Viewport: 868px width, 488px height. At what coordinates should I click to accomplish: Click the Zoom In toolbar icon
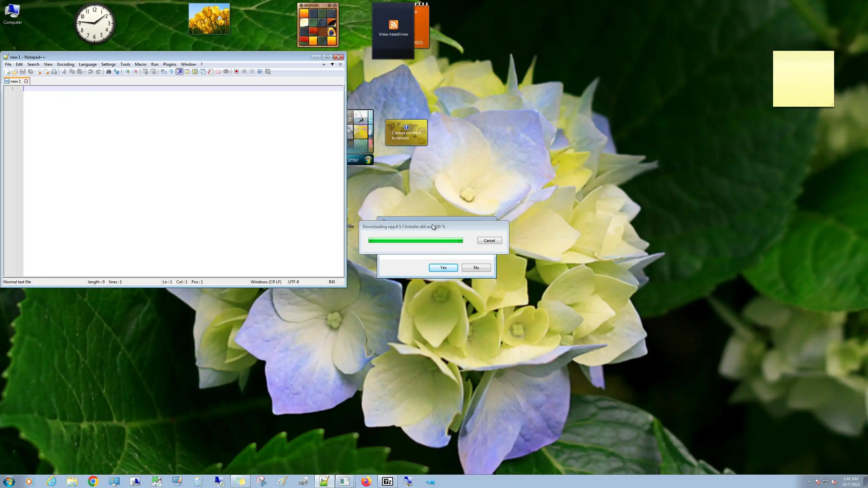127,72
